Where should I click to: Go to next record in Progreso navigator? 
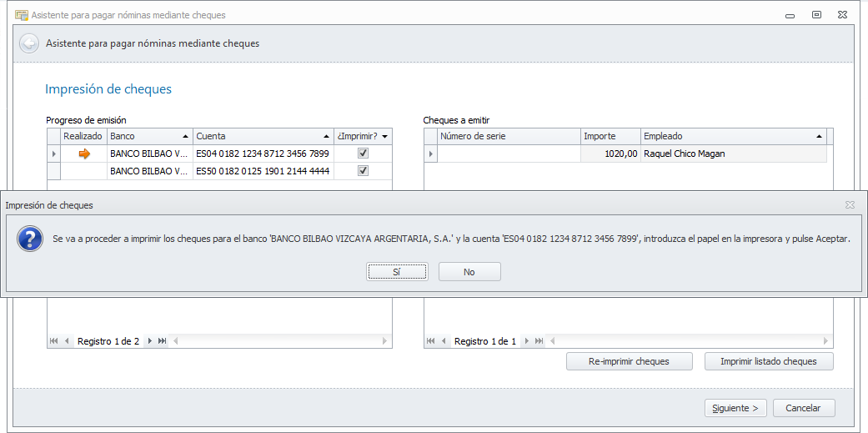149,341
